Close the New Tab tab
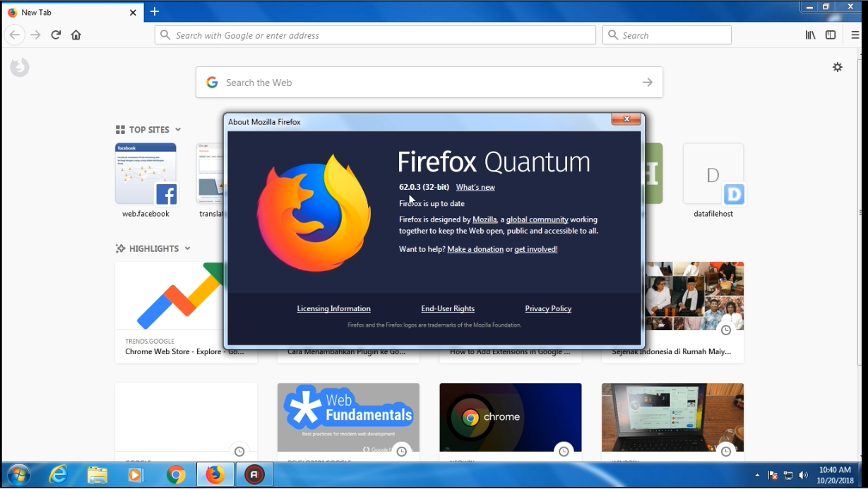 coord(133,12)
